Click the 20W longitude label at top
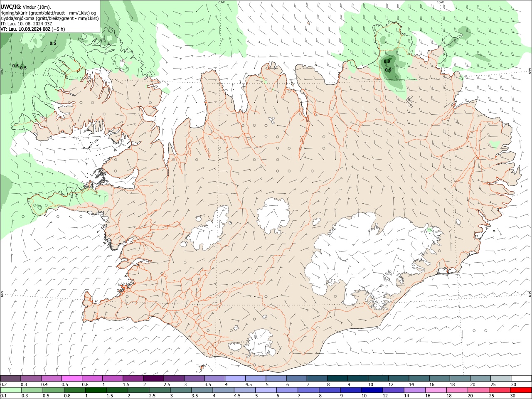Image resolution: width=532 pixels, height=399 pixels. pos(221,2)
